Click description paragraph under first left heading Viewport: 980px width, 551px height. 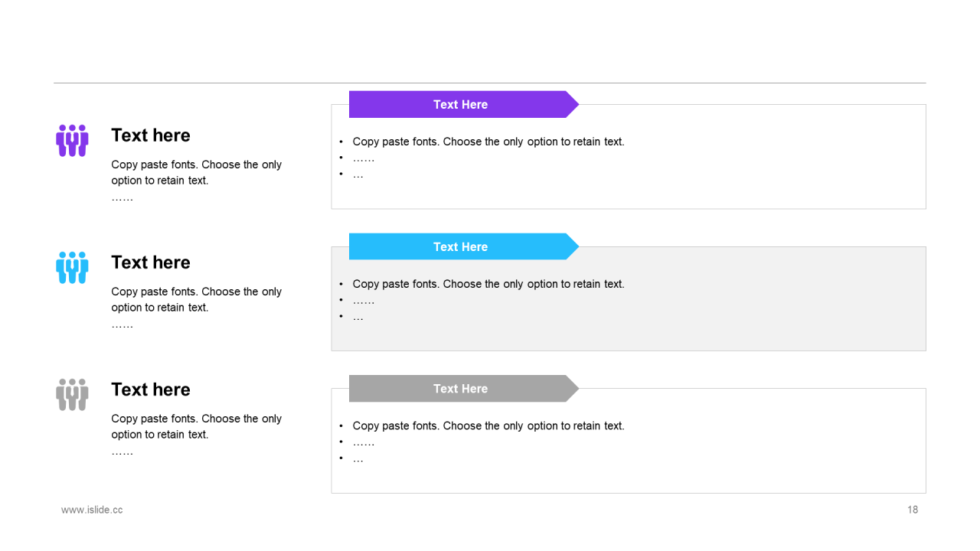(196, 181)
